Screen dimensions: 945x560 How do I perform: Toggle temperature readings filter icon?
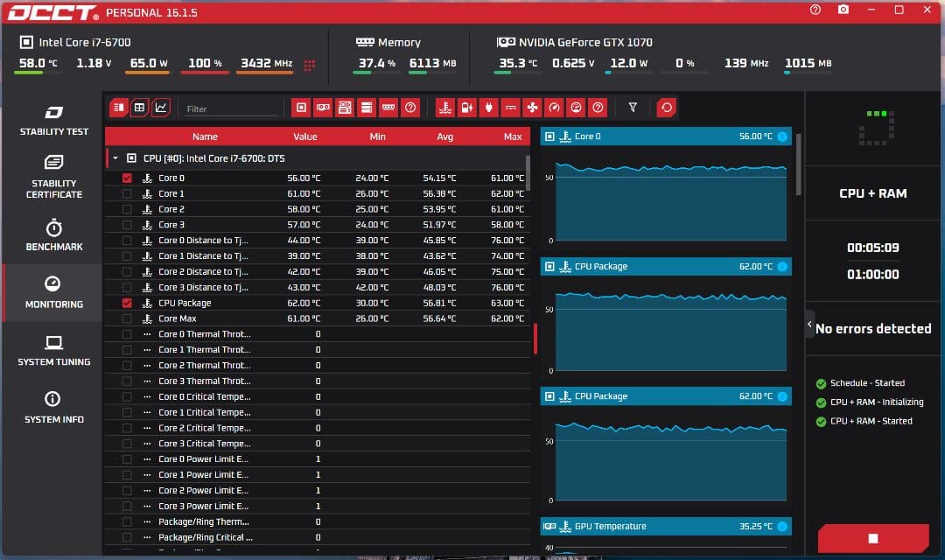click(x=445, y=108)
